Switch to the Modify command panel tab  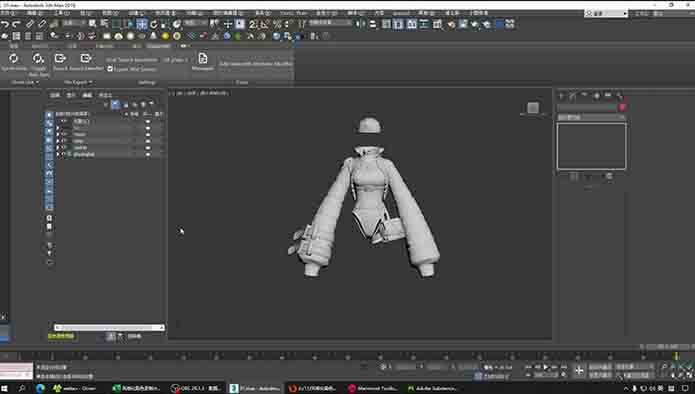(x=573, y=95)
